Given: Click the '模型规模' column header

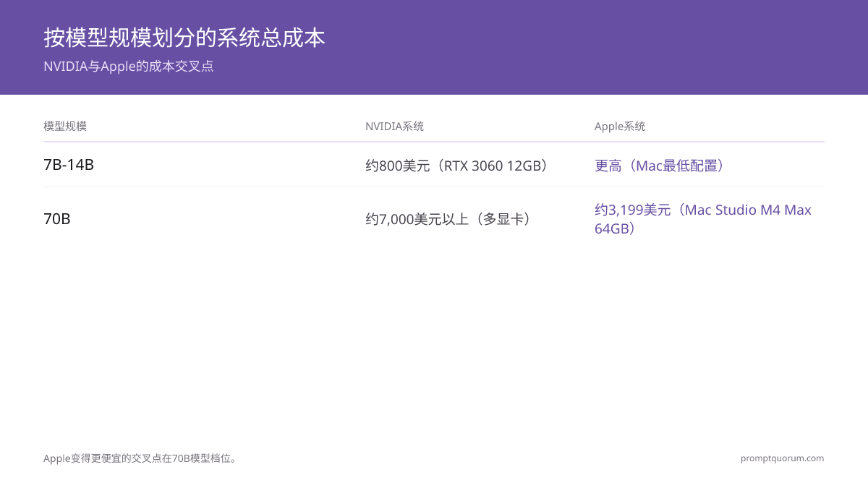Looking at the screenshot, I should pyautogui.click(x=65, y=127).
